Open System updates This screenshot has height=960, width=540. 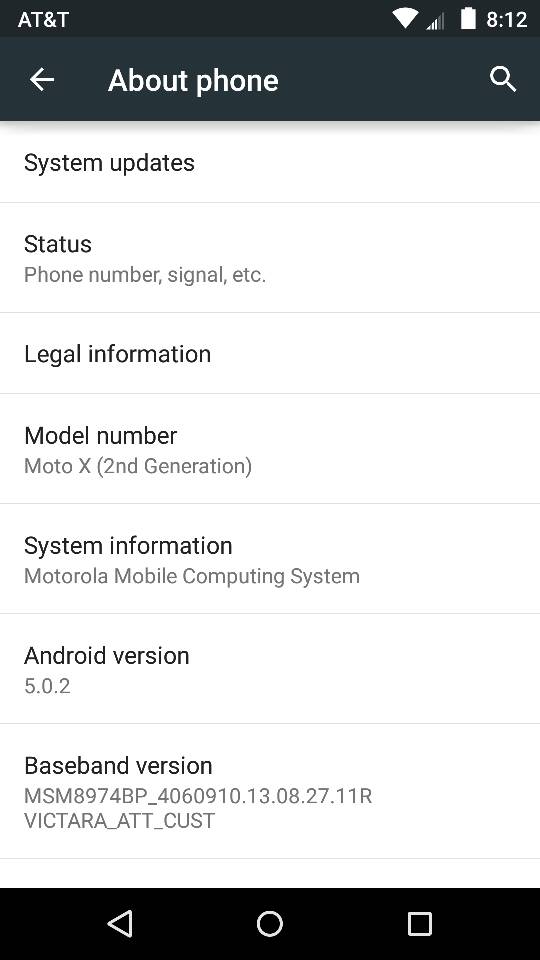click(270, 162)
